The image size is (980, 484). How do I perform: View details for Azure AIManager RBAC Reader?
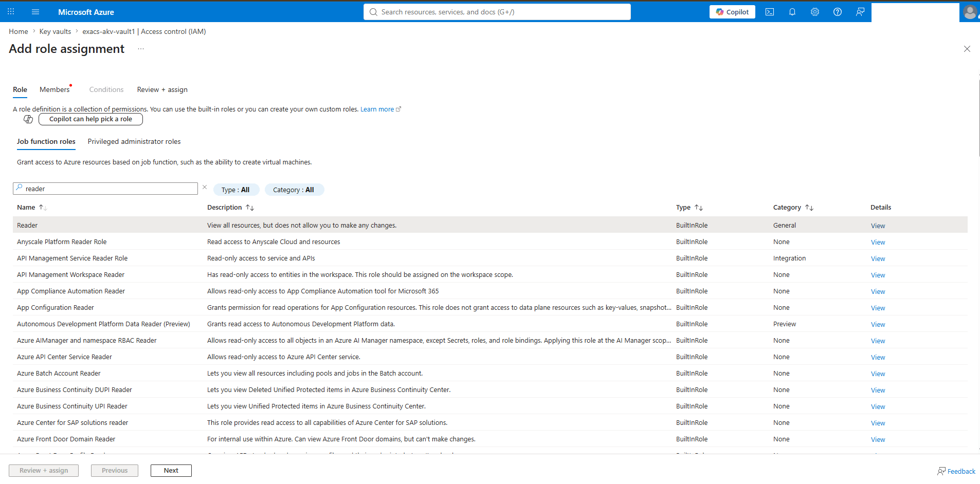tap(878, 341)
